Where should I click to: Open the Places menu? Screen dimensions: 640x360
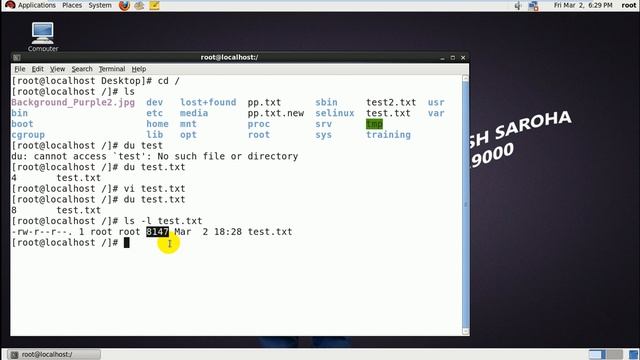click(72, 5)
